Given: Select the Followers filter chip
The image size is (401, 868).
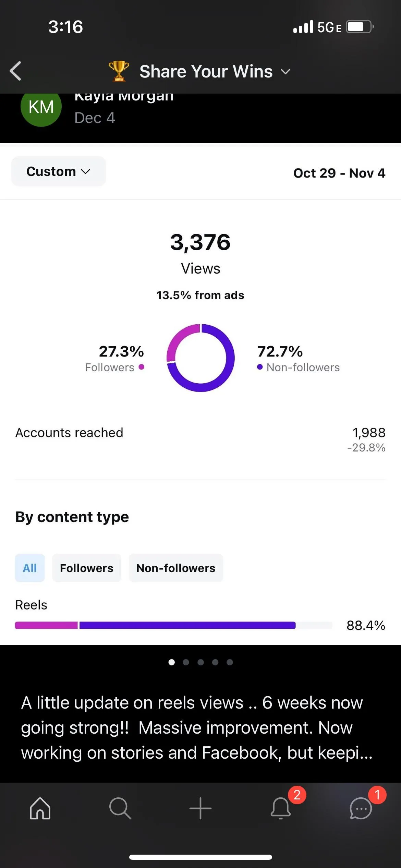Looking at the screenshot, I should 87,568.
